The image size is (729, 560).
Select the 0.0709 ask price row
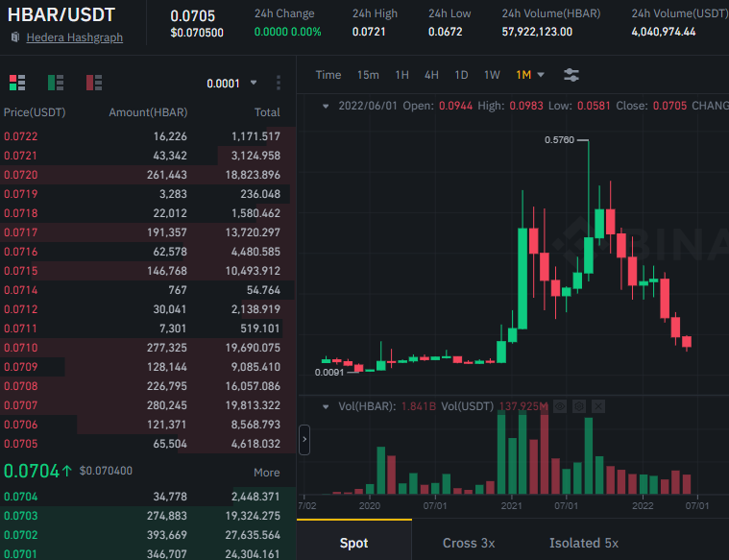[148, 367]
